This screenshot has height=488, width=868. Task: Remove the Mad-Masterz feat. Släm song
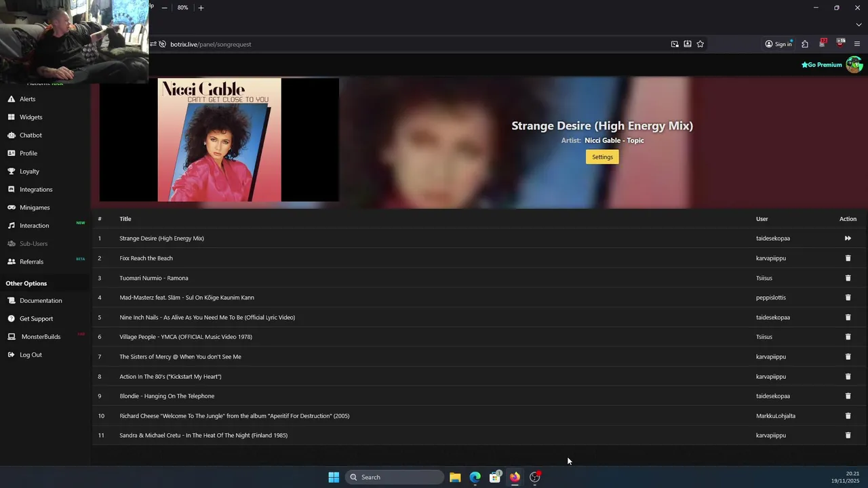coord(848,298)
